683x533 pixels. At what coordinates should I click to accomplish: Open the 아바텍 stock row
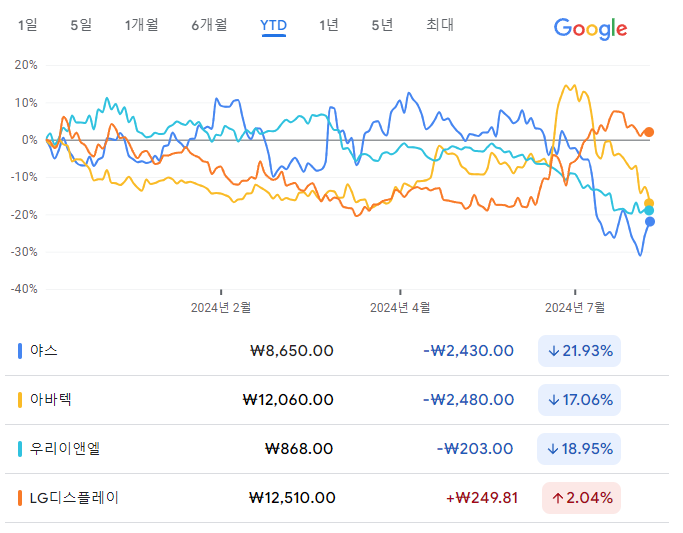[337, 400]
